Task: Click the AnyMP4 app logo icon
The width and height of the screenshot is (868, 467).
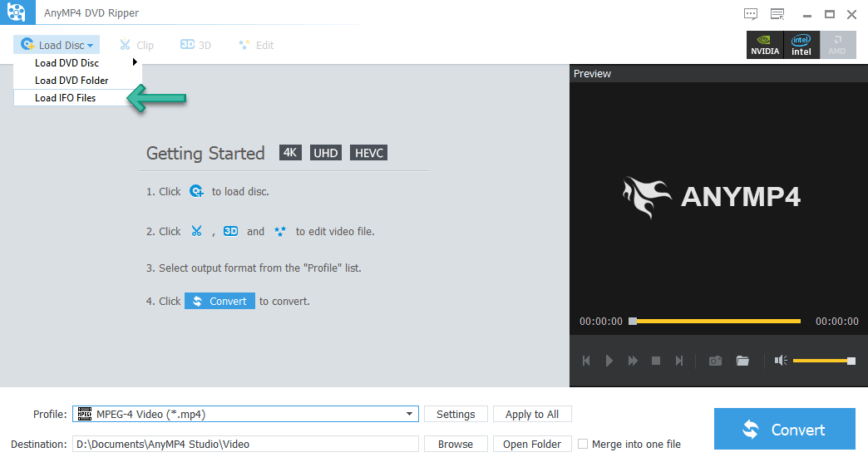Action: 17,12
